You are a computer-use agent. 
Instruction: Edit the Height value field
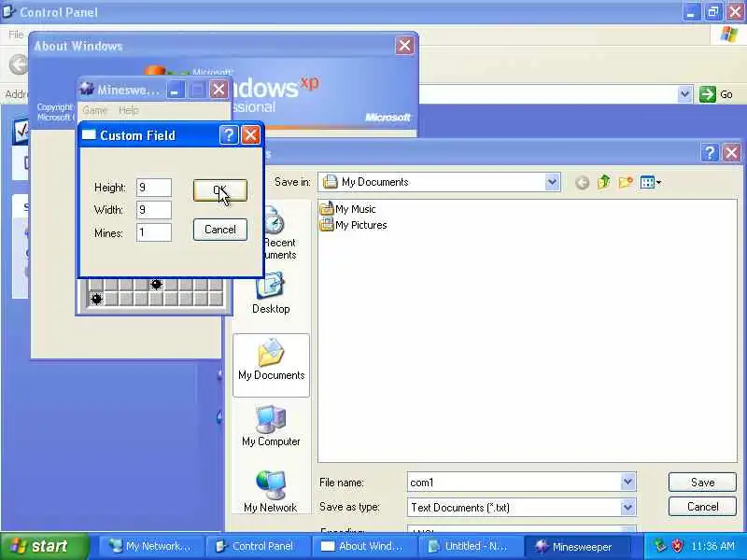154,188
